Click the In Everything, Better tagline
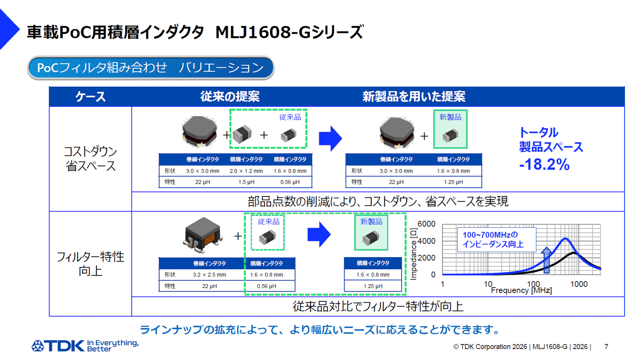 (113, 346)
